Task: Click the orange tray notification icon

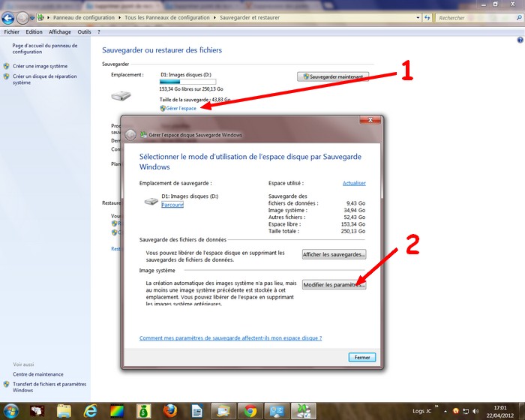Action: pos(456,411)
